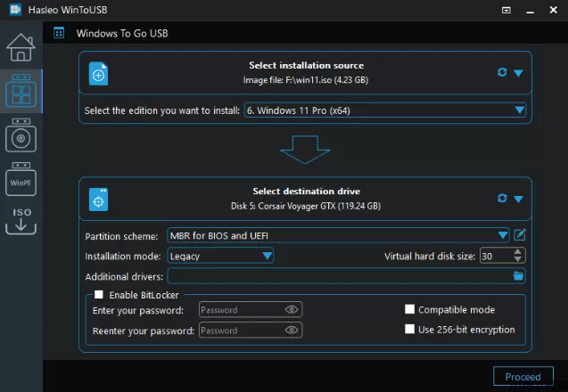Check the Compatible mode option

(410, 310)
